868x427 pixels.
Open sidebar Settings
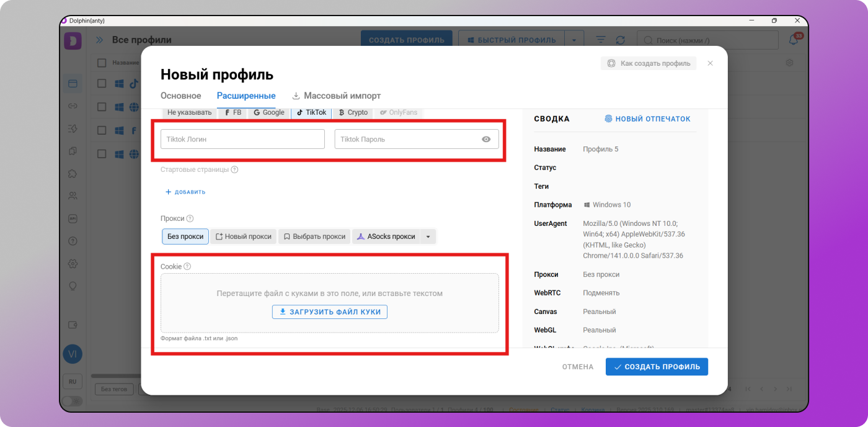click(x=73, y=263)
